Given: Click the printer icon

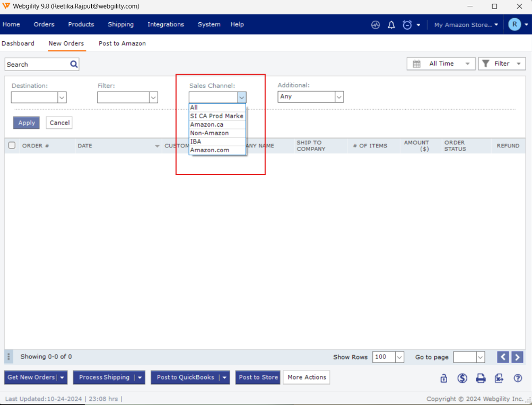Looking at the screenshot, I should pyautogui.click(x=481, y=378).
